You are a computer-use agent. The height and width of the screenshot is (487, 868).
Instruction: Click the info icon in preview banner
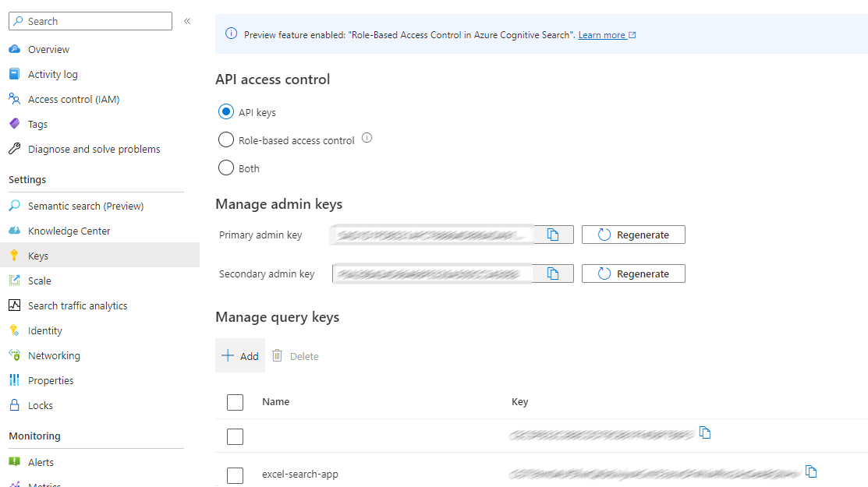[232, 34]
